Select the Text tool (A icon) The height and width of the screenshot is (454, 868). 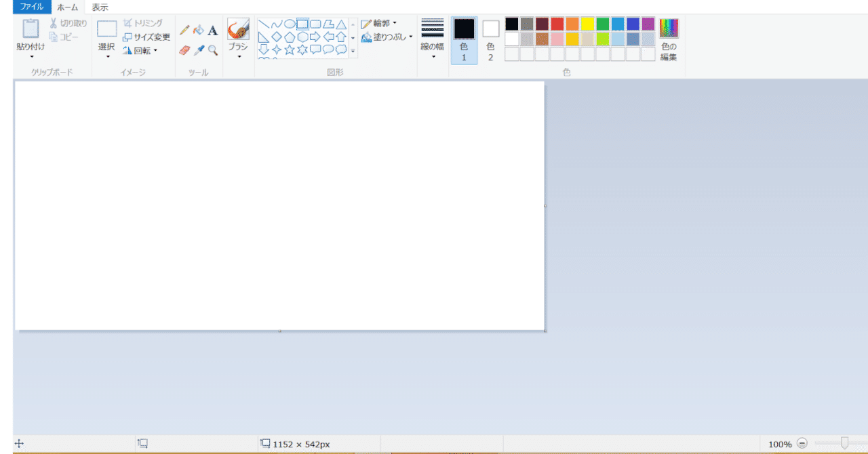[213, 30]
